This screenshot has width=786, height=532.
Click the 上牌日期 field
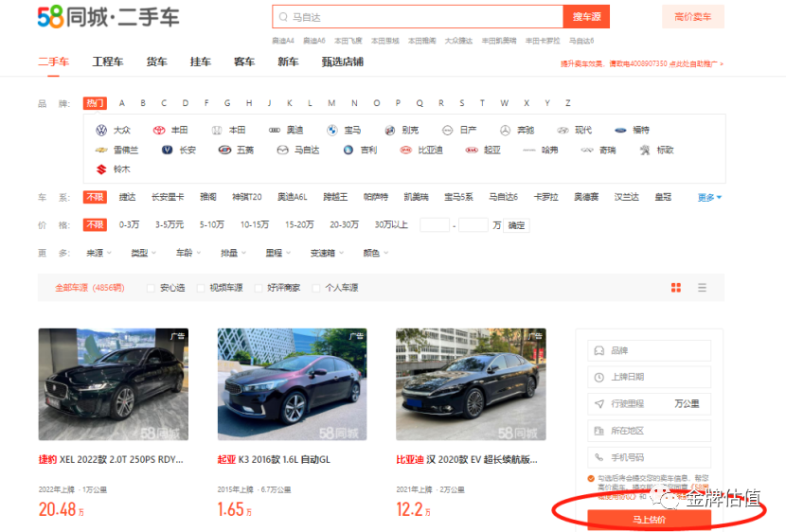pyautogui.click(x=649, y=377)
